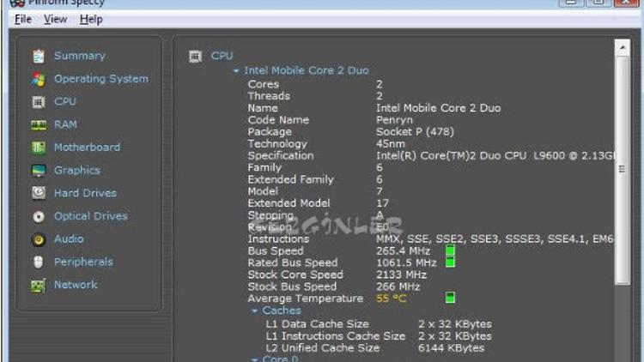
Task: Open the Help menu
Action: point(91,19)
